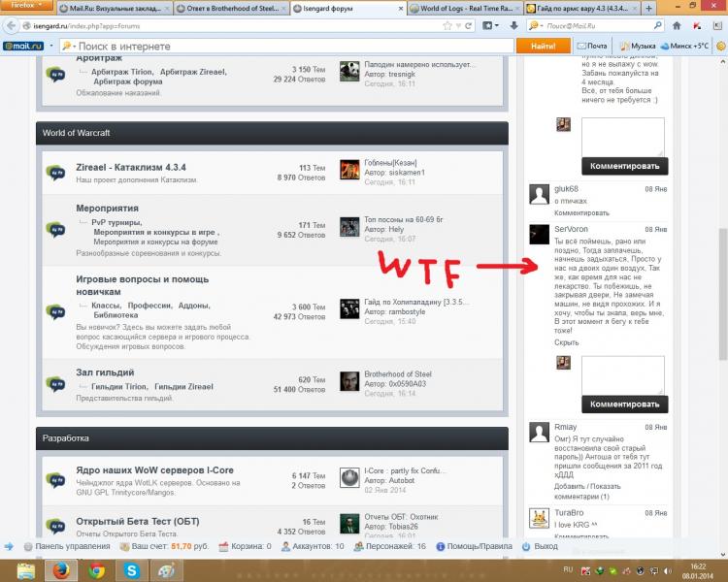728x582 pixels.
Task: Check Минск +5°C weather widget
Action: click(x=684, y=46)
